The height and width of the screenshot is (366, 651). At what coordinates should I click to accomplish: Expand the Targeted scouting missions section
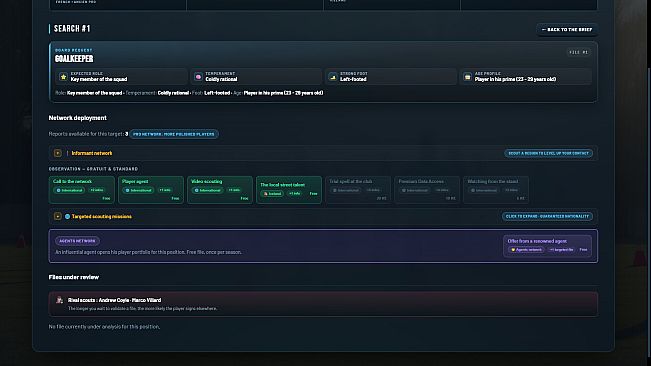pos(58,217)
